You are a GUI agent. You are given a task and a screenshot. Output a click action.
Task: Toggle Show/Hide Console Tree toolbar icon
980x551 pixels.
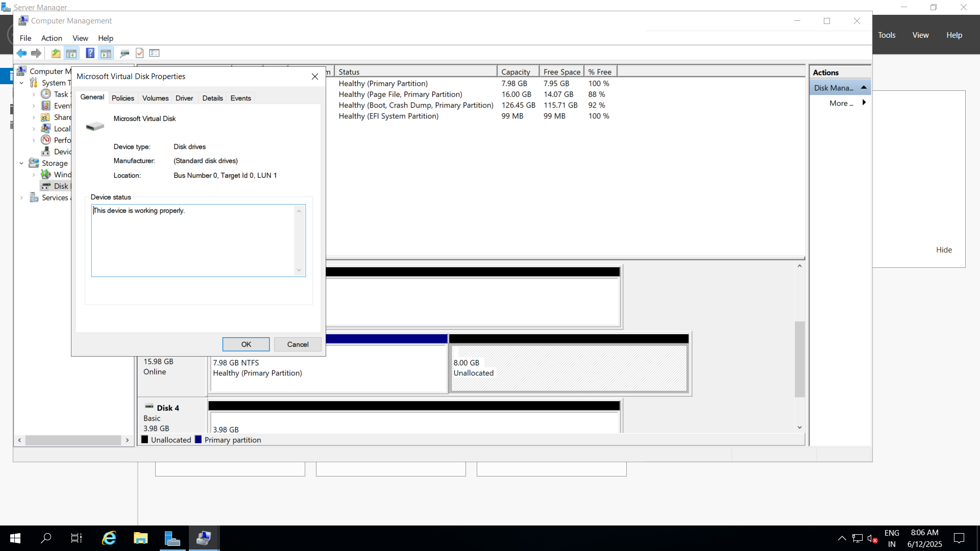click(x=71, y=53)
